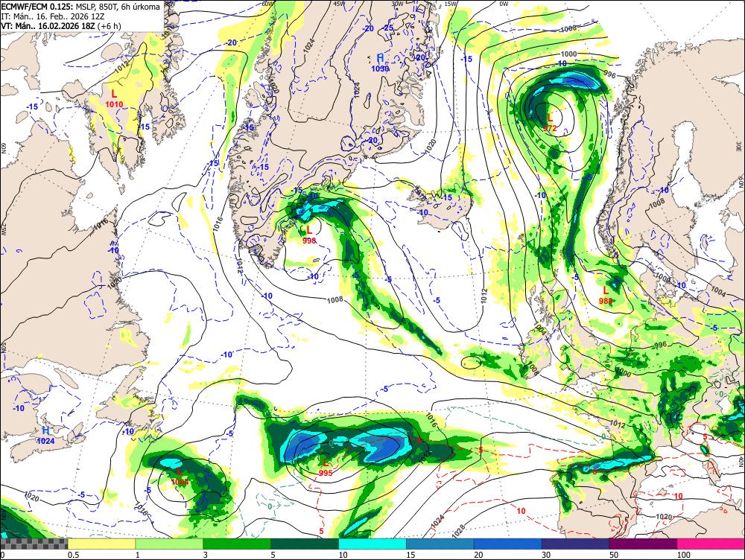Image resolution: width=745 pixels, height=560 pixels.
Task: Click the initial time line 'IT: Mán.. 16. Feb.. 2026 12Z'
Action: 53,16
